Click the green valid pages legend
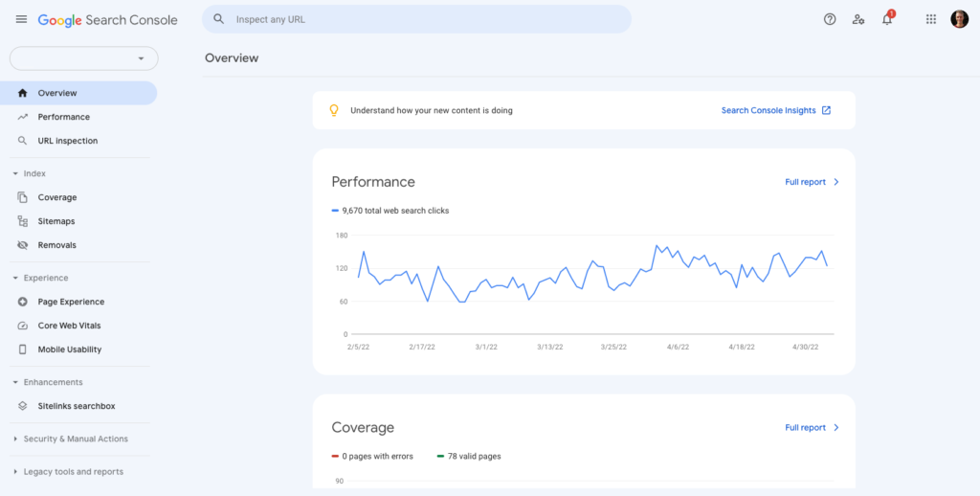The image size is (980, 496). coord(469,457)
